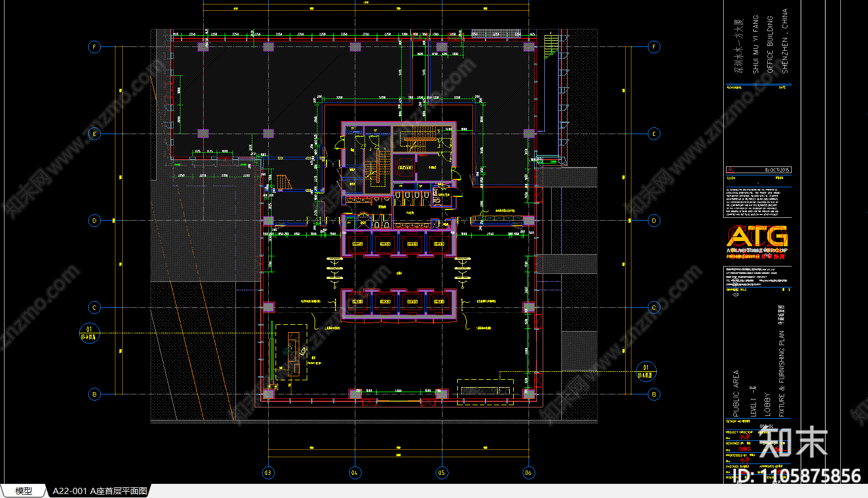The width and height of the screenshot is (868, 498).
Task: Pick the axis bubble labeled 05
Action: [x=441, y=473]
